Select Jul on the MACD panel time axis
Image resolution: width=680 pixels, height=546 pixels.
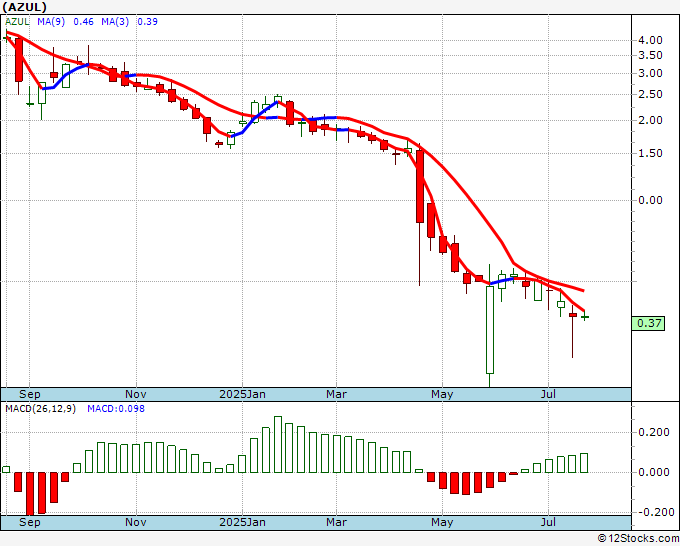coord(549,522)
